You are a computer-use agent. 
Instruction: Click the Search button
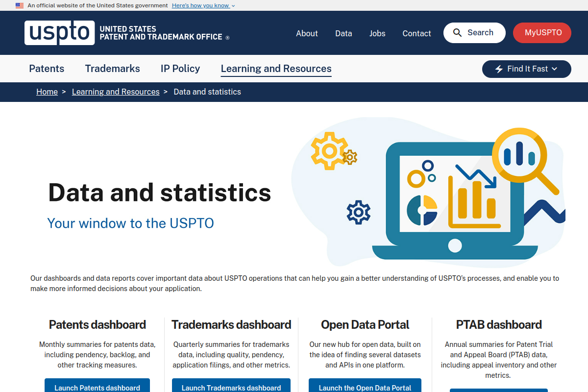(x=474, y=33)
